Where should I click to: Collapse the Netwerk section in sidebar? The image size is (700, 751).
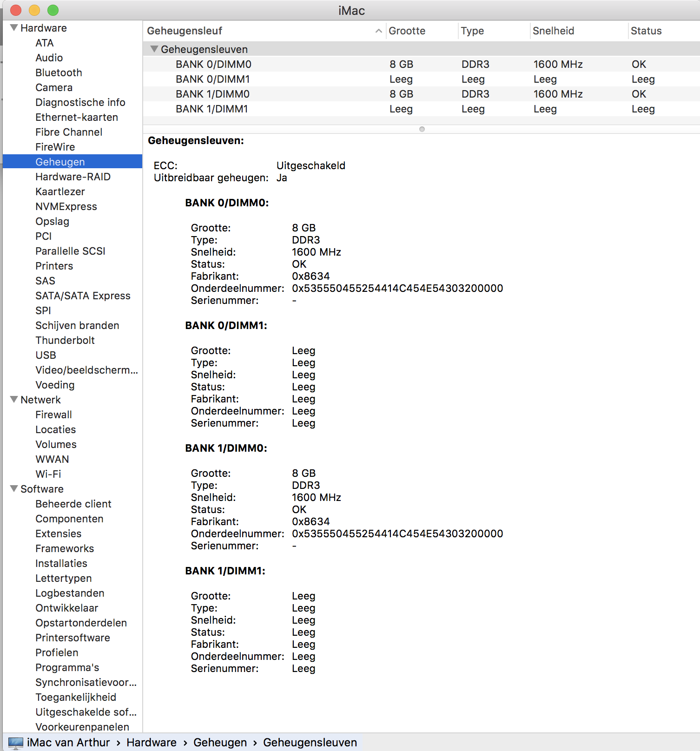coord(14,400)
